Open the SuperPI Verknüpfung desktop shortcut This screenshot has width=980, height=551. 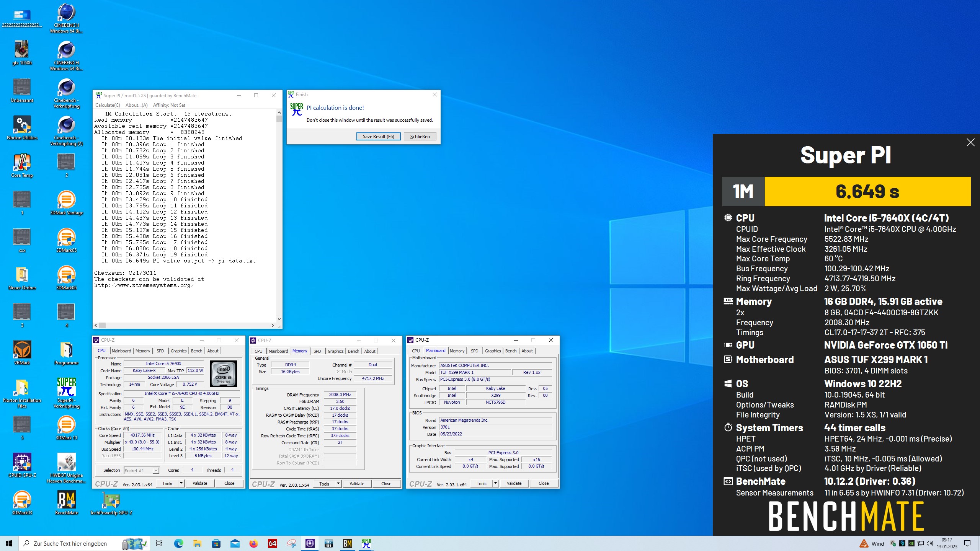pyautogui.click(x=67, y=393)
